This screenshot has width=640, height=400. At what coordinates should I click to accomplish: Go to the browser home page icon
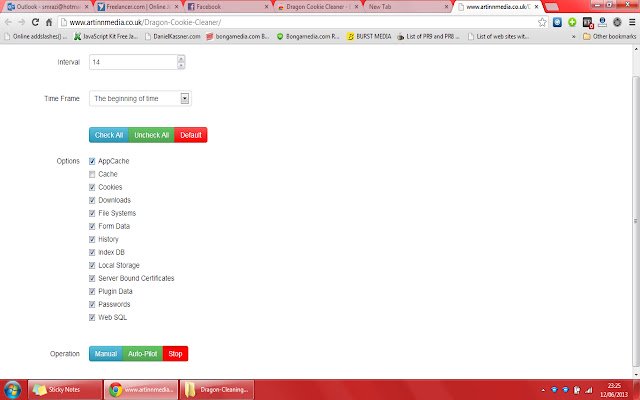pos(49,22)
